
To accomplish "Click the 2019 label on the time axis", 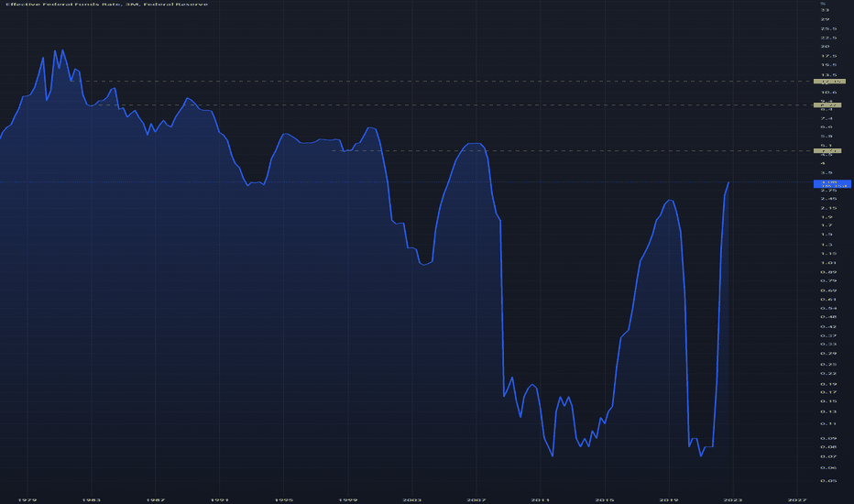I will [x=669, y=499].
